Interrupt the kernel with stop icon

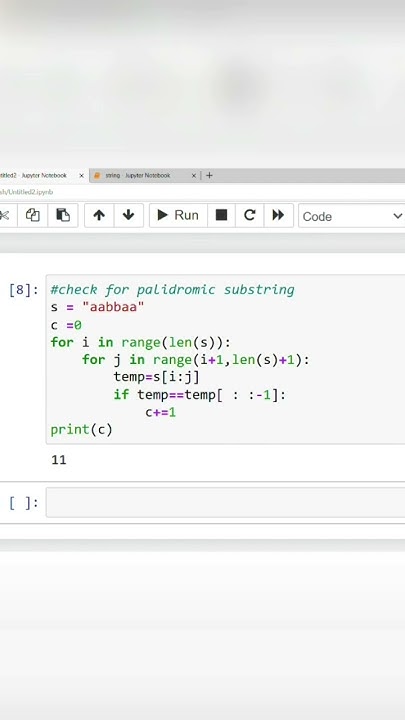pos(221,215)
